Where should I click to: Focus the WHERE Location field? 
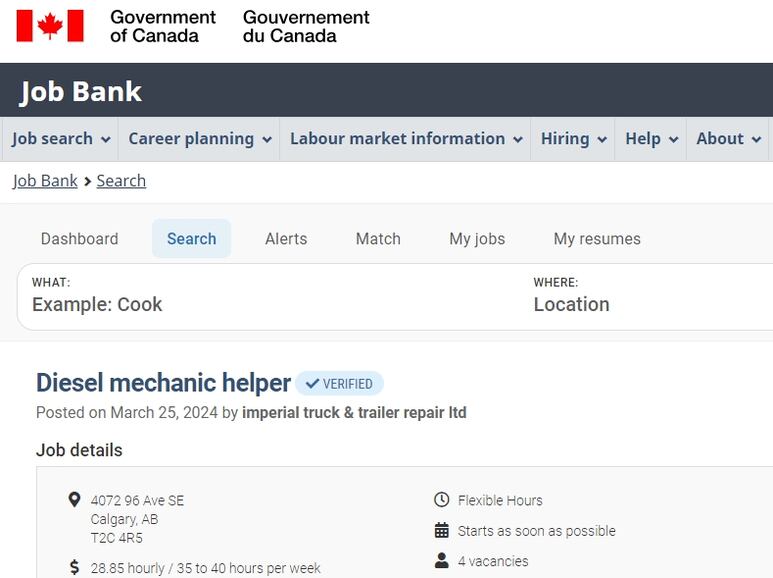tap(651, 297)
